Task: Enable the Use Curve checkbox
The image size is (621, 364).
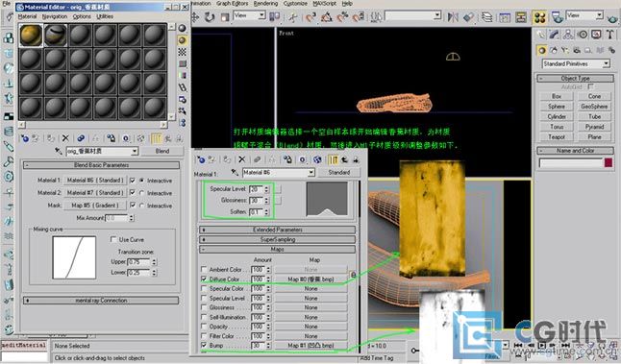Action: click(113, 239)
